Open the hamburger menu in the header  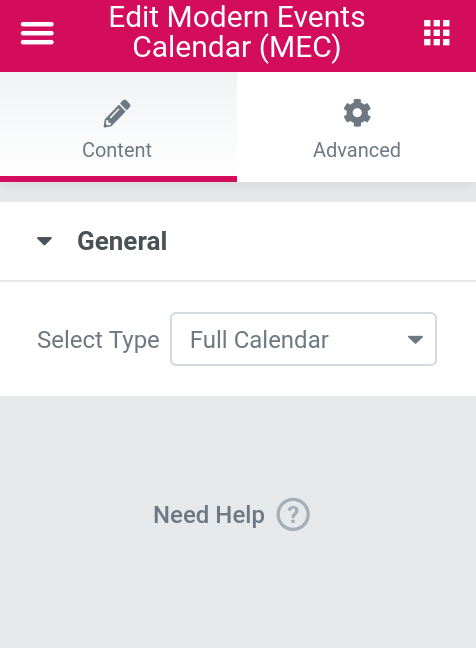pos(37,33)
